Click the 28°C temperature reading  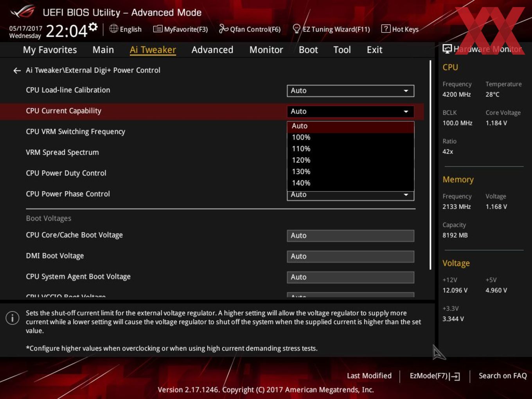492,94
